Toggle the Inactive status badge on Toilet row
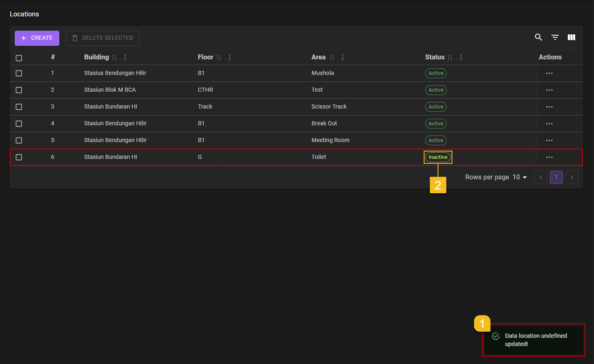594x364 pixels. [x=438, y=157]
